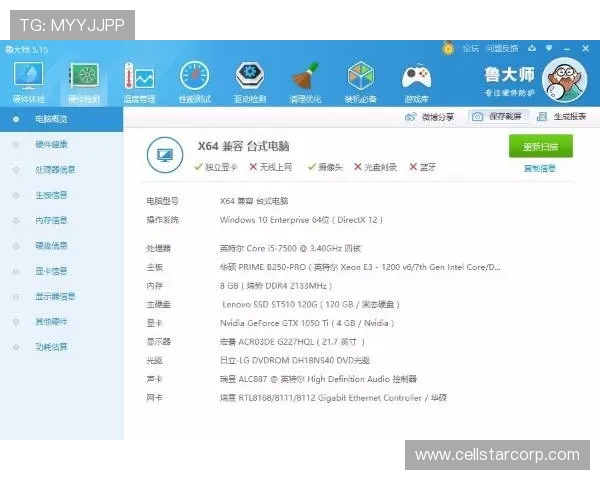Click the 操作系统 row label
The height and width of the screenshot is (480, 600).
162,220
